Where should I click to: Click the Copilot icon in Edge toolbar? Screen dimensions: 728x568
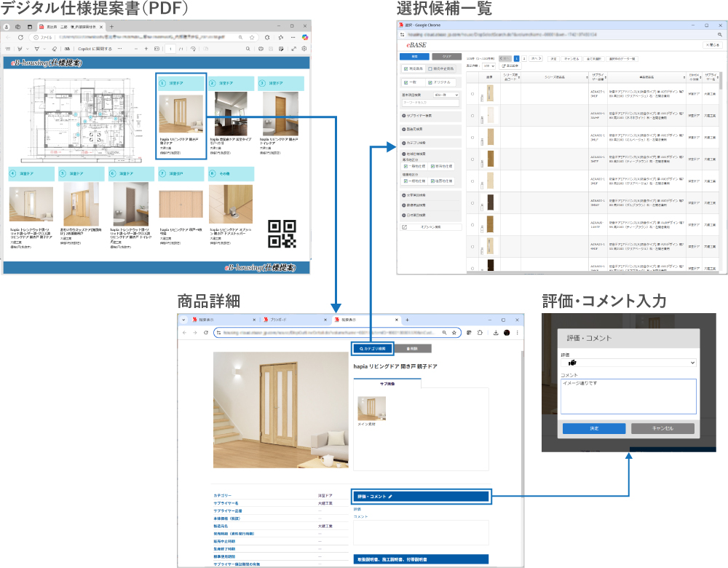coord(306,36)
